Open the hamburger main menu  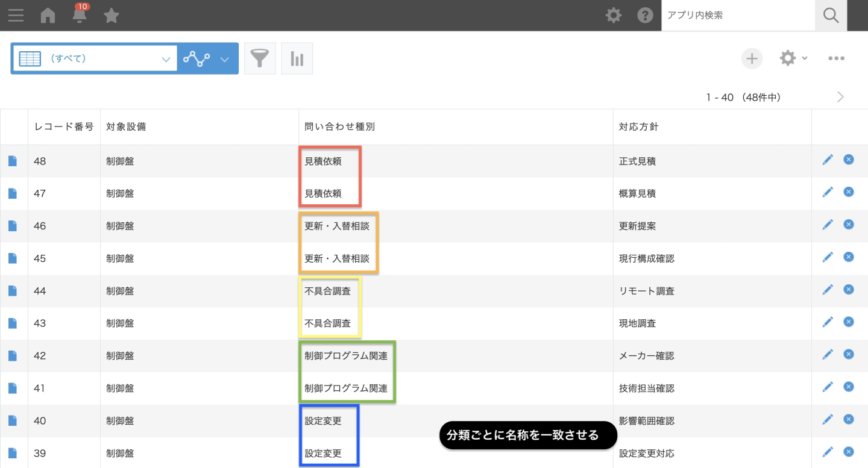coord(16,15)
